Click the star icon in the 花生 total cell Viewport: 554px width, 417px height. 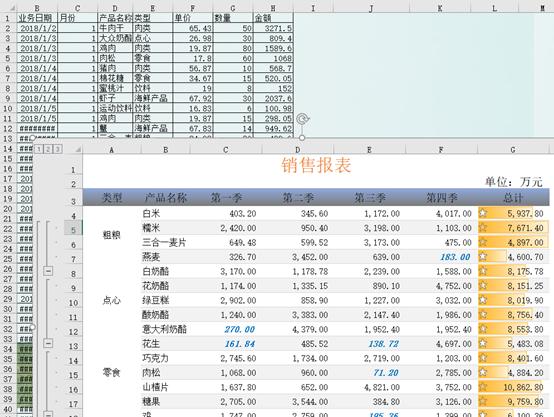click(x=483, y=343)
